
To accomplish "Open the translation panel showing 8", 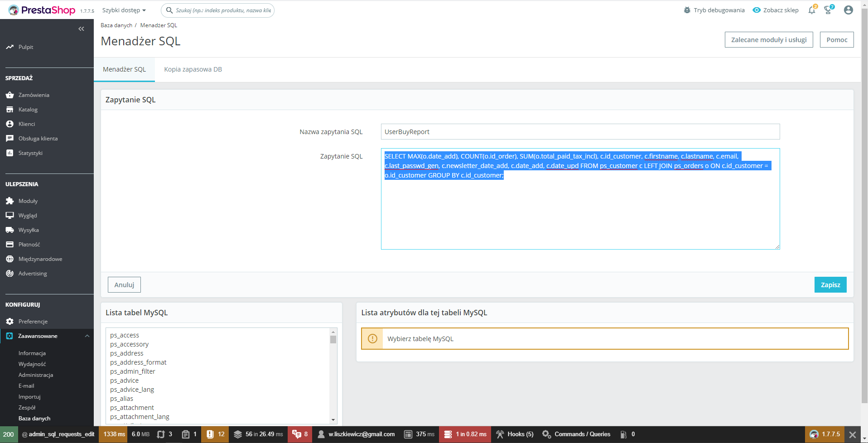I will coord(300,434).
